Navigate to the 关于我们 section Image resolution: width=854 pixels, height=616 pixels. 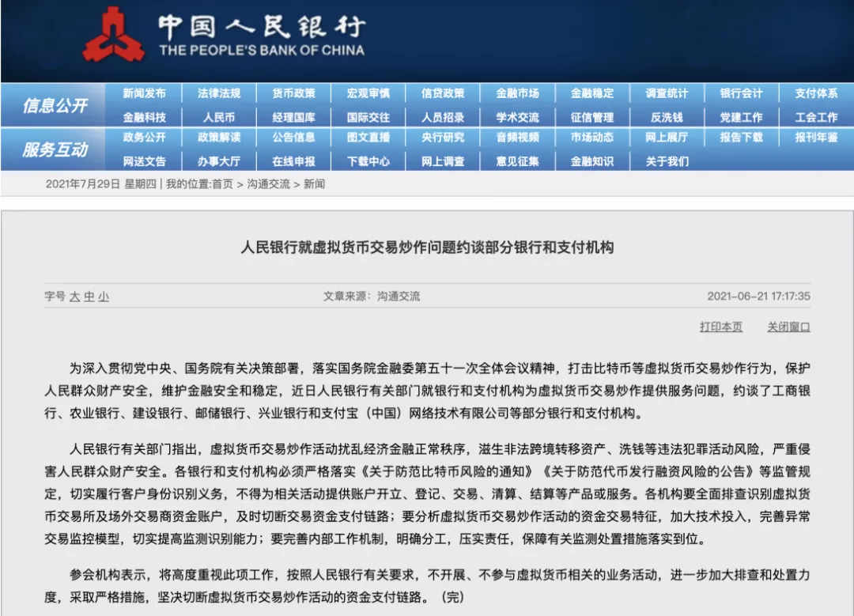click(666, 161)
